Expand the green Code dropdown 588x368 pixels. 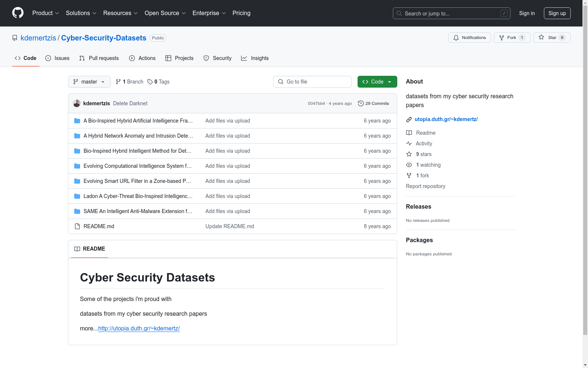click(x=377, y=82)
